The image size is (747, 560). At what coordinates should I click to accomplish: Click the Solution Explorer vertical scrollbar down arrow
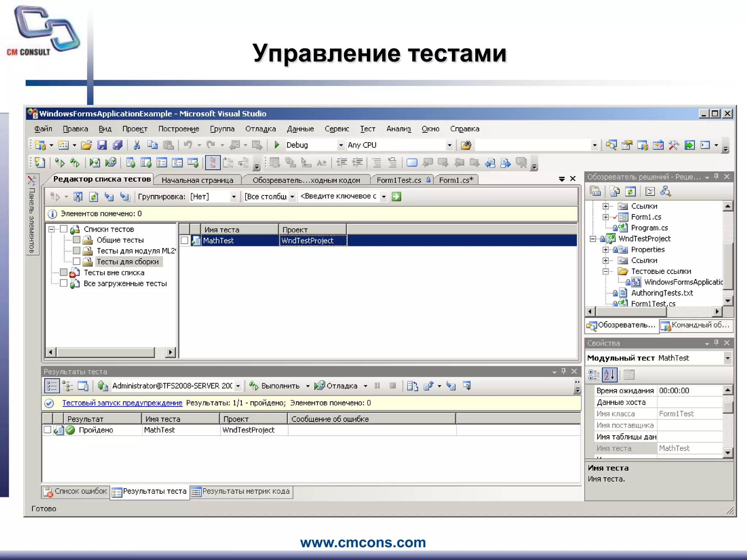(728, 301)
